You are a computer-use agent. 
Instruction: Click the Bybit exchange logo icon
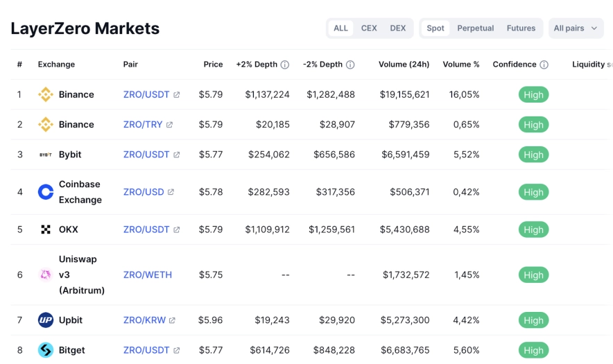pyautogui.click(x=45, y=155)
